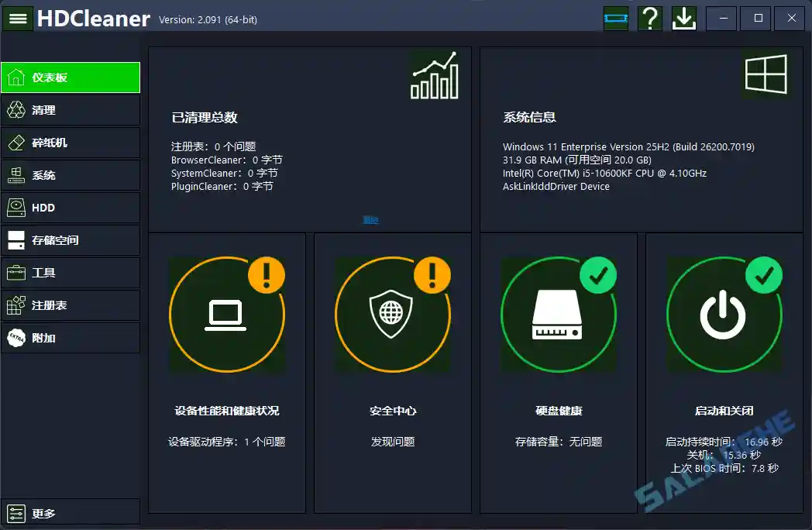Click the SSD drive icon in the titlebar
The width and height of the screenshot is (812, 530).
pyautogui.click(x=616, y=18)
